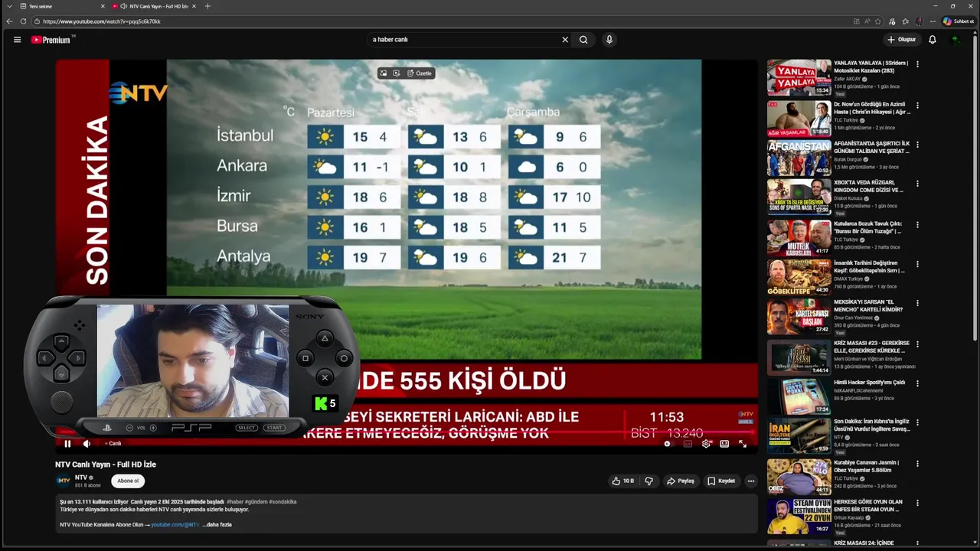Start voice search with the microphone
The width and height of the screenshot is (980, 551).
tap(609, 40)
